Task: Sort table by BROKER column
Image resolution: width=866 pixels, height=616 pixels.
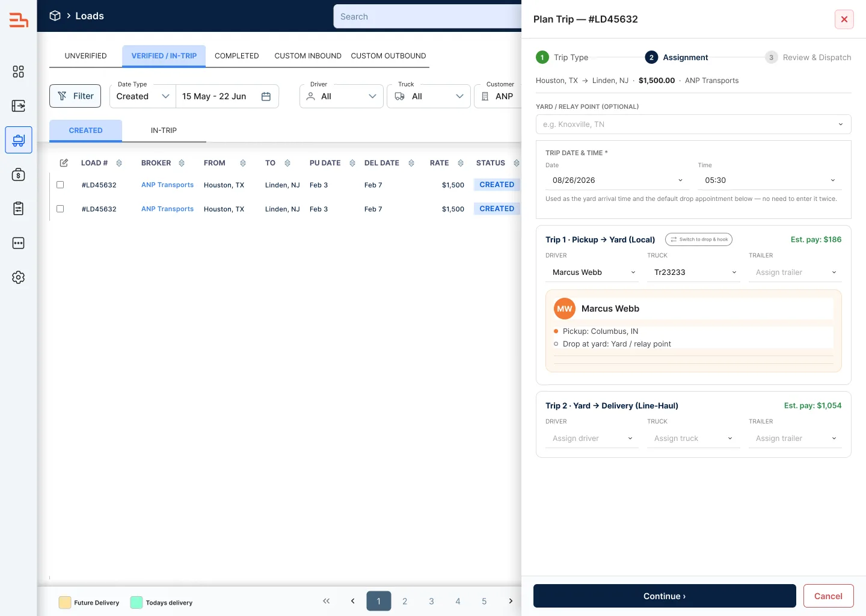Action: 182,163
